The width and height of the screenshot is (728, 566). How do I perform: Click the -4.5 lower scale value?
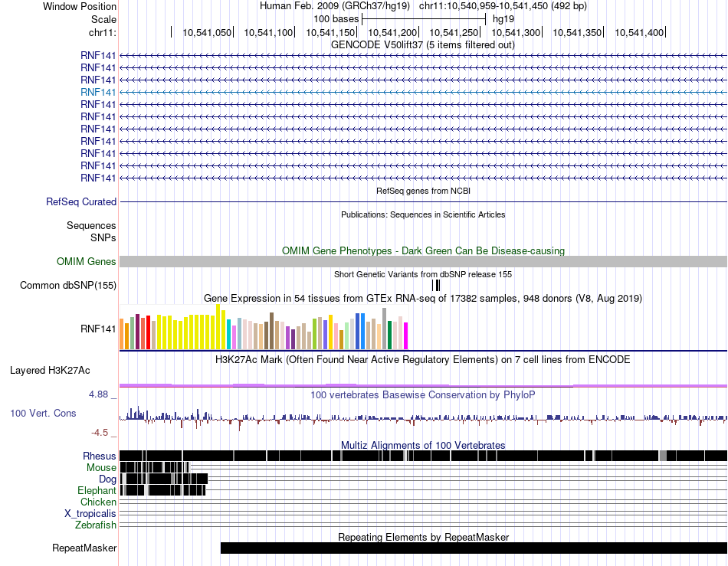(100, 433)
